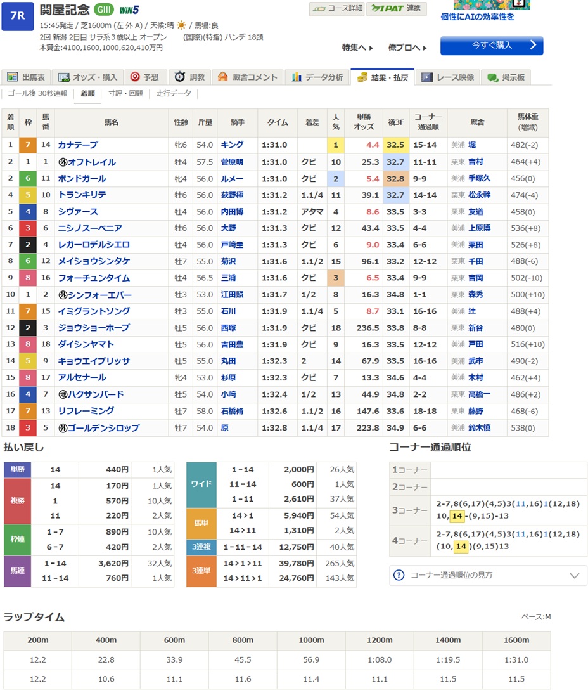Click the データ分析 chart icon tab
Image resolution: width=588 pixels, height=700 pixels.
click(x=297, y=77)
